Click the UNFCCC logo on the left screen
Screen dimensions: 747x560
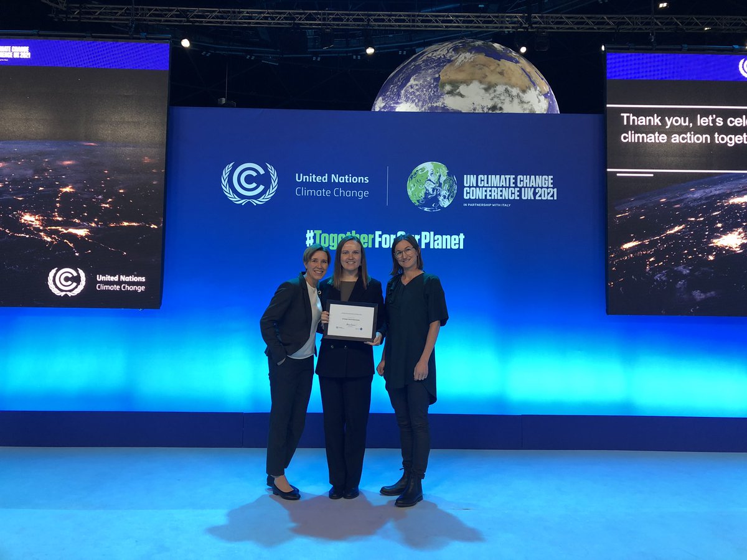(67, 282)
